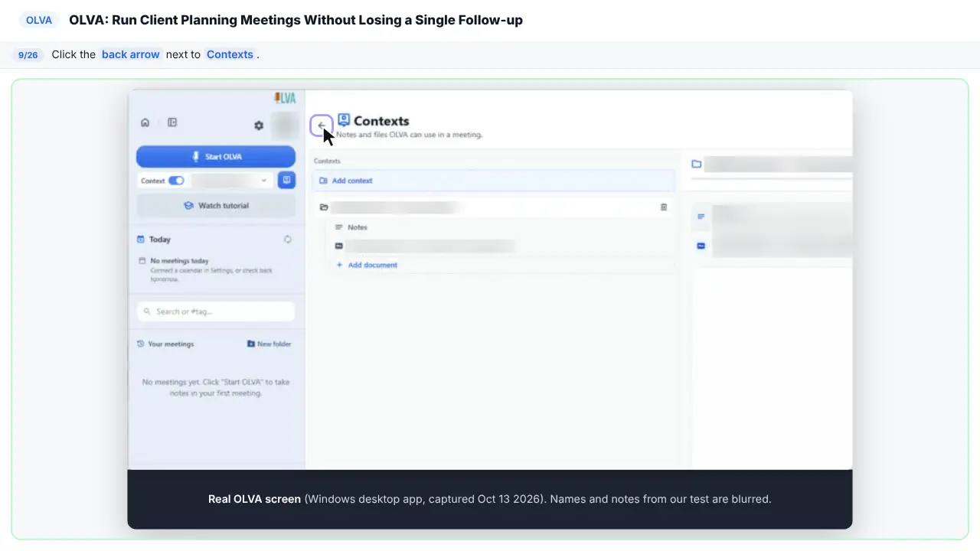Click the history icon beside Your meetings

tap(140, 344)
